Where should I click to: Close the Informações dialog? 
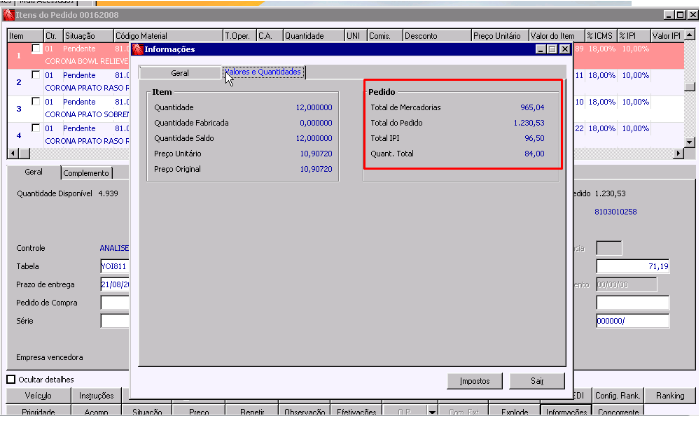565,49
